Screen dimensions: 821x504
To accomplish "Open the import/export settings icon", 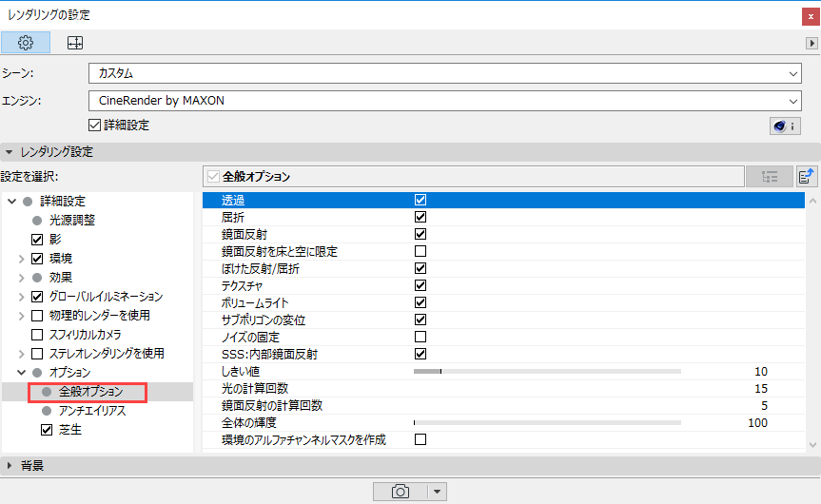I will (807, 176).
